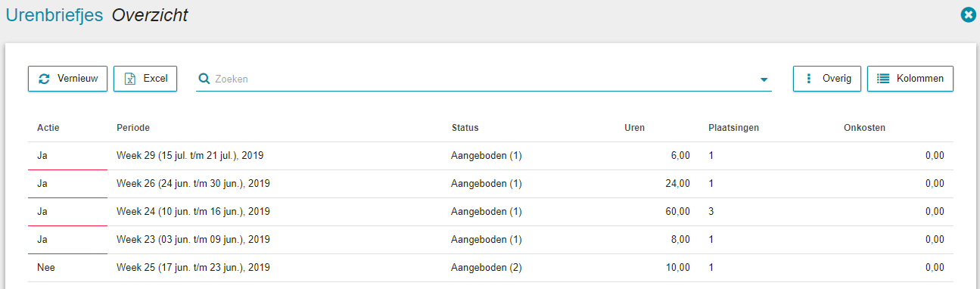
Task: Click the Urenbriefjes title link
Action: (x=54, y=15)
